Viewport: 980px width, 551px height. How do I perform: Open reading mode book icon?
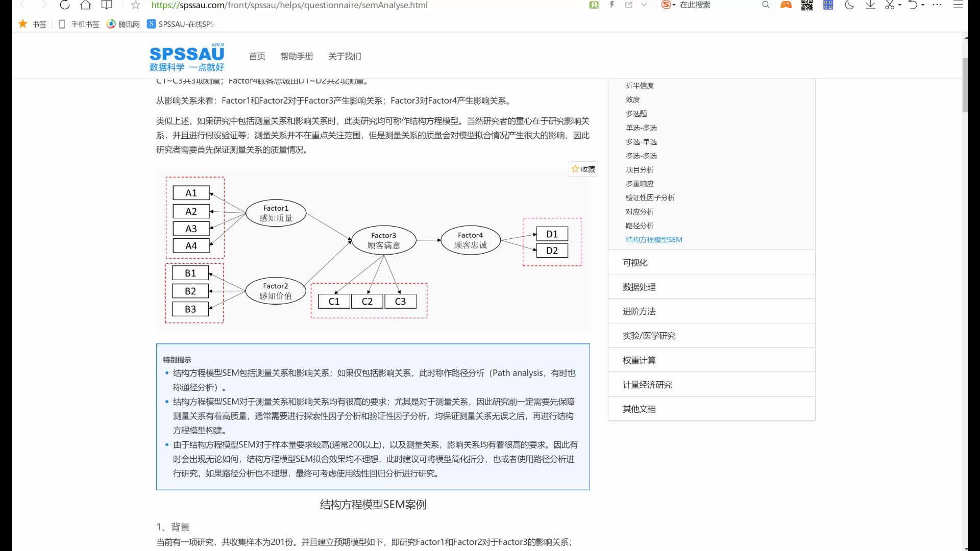point(594,5)
